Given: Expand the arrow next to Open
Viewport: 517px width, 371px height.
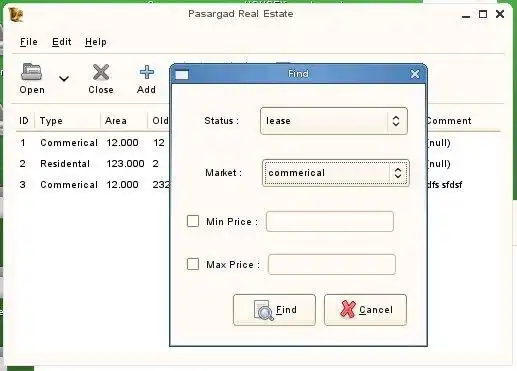Looking at the screenshot, I should coord(64,79).
